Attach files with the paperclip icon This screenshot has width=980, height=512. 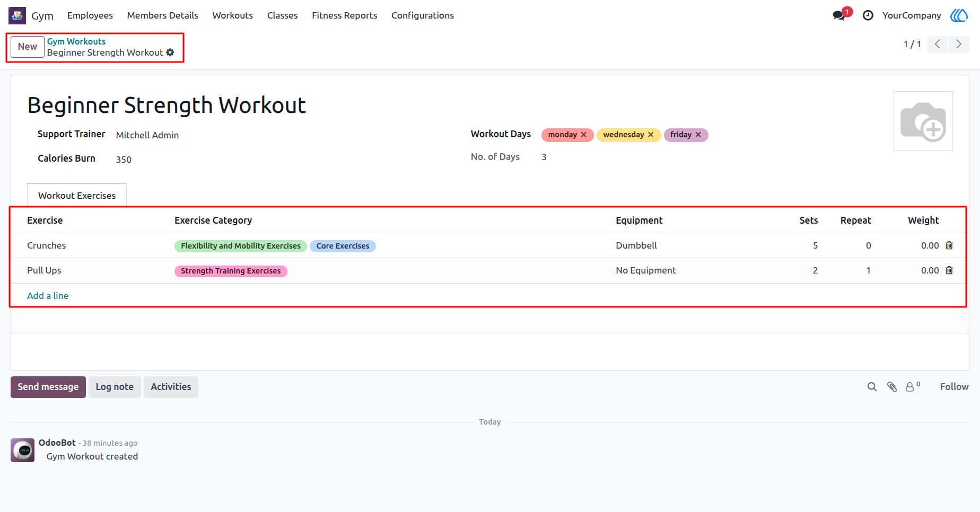pos(892,387)
